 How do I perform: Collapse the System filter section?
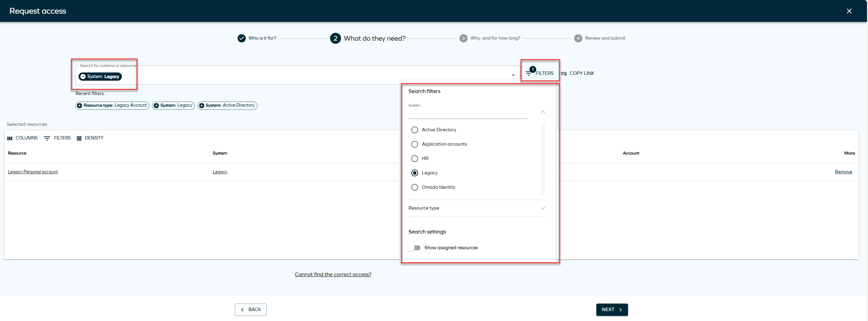click(543, 112)
